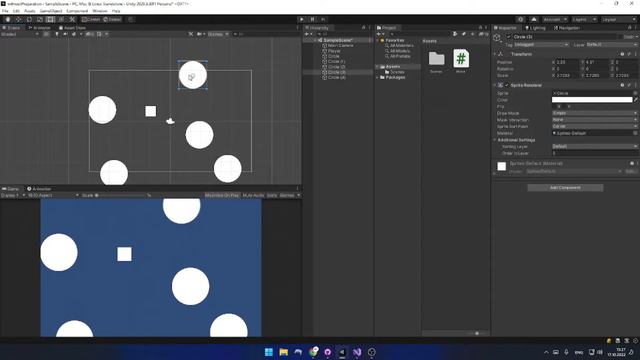Click the Sprite object picker circle
This screenshot has width=640, height=360.
(635, 93)
